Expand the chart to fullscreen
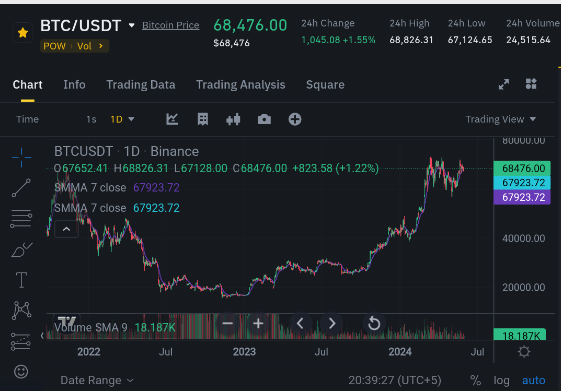 pos(504,84)
